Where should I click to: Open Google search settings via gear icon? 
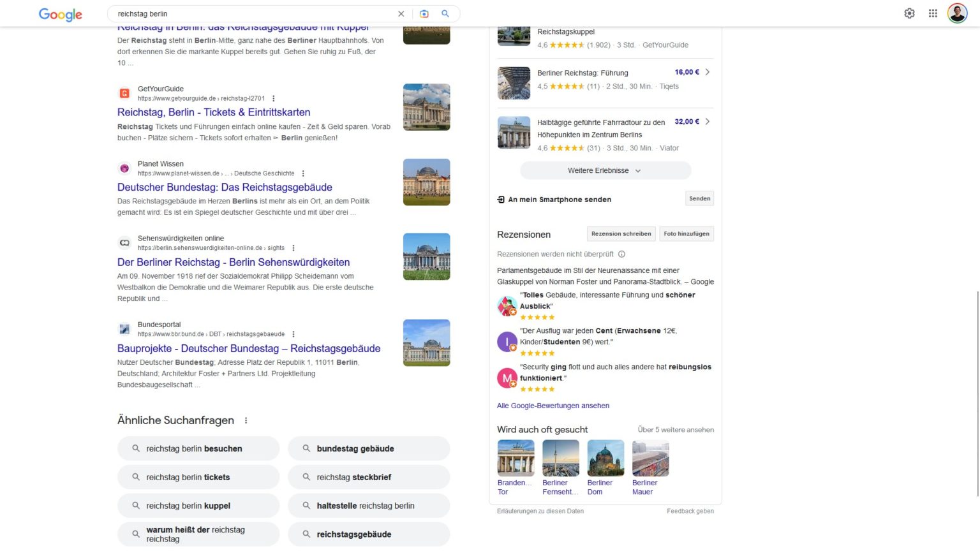909,13
